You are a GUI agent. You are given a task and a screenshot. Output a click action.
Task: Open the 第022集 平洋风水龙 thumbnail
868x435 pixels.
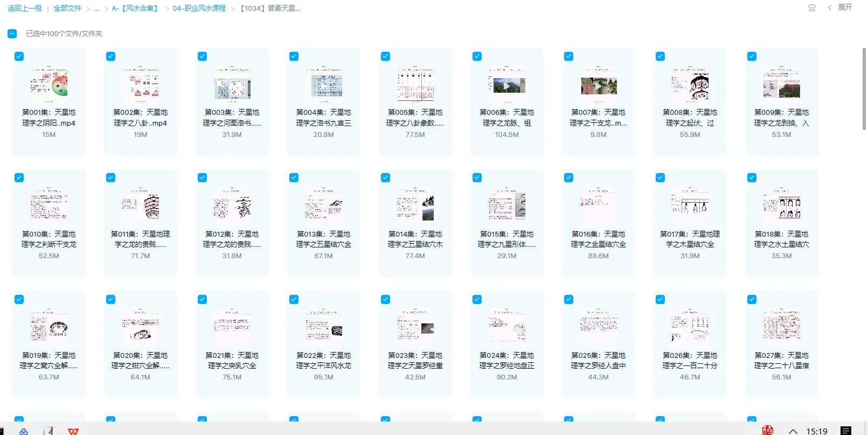click(324, 327)
